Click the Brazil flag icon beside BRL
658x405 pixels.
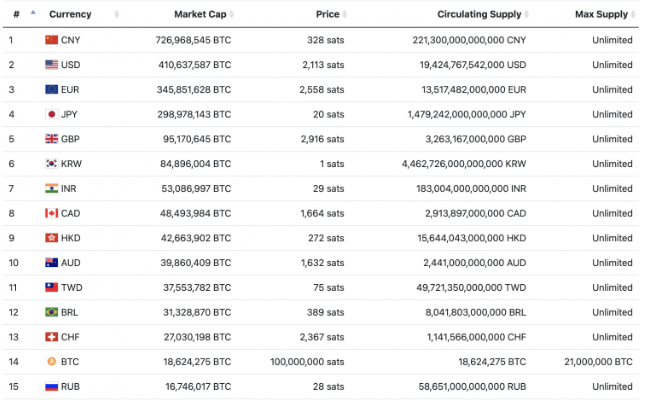point(51,312)
